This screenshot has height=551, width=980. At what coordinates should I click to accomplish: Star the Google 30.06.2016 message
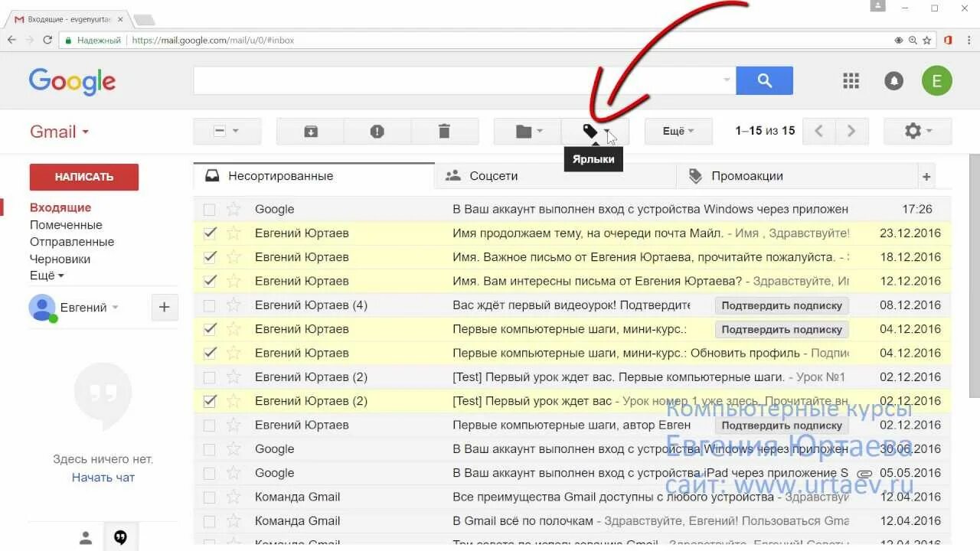(234, 449)
